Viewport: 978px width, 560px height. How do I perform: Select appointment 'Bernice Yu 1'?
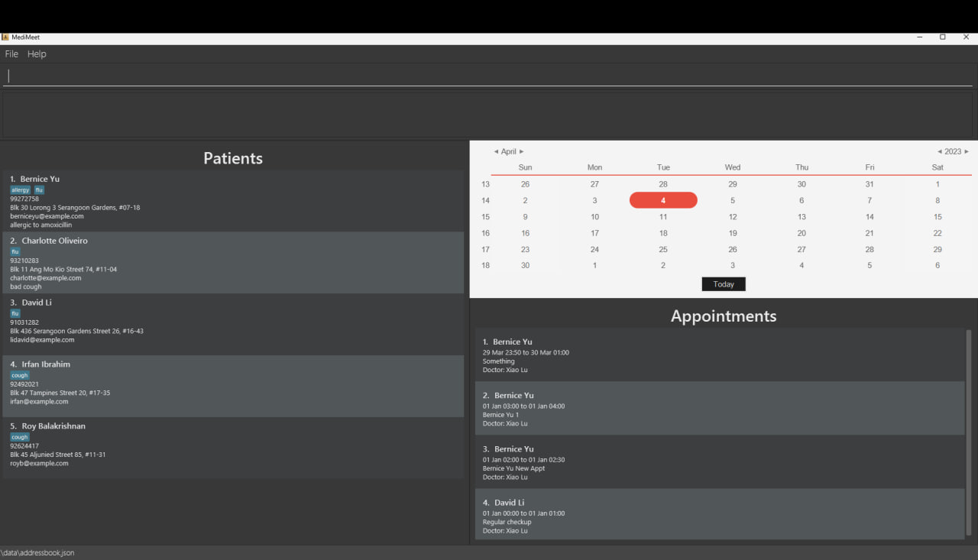click(x=720, y=408)
